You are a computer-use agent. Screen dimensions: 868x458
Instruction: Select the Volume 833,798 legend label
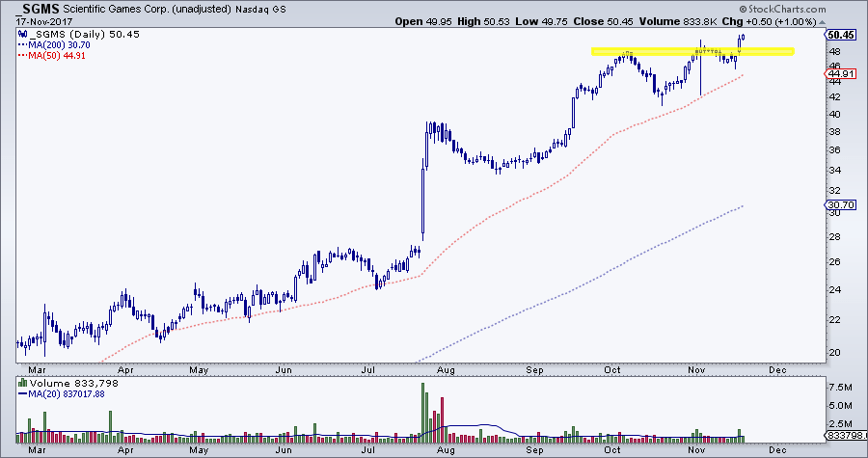[62, 383]
